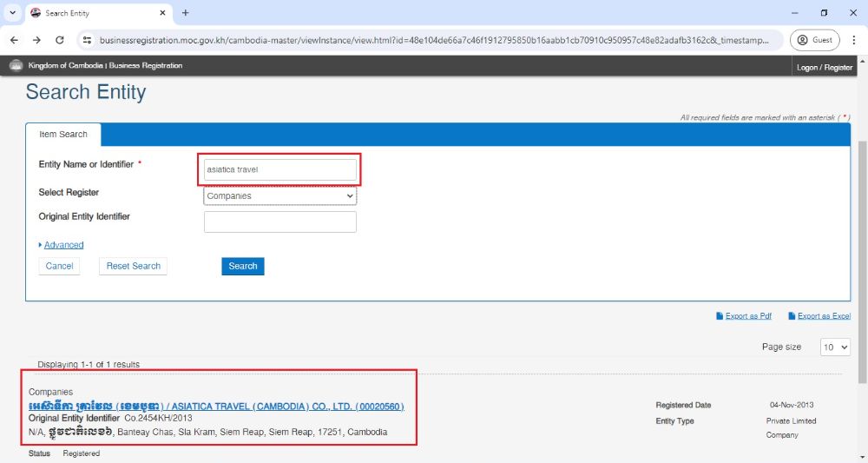Click the Pdf export file icon
868x463 pixels.
[x=719, y=315]
